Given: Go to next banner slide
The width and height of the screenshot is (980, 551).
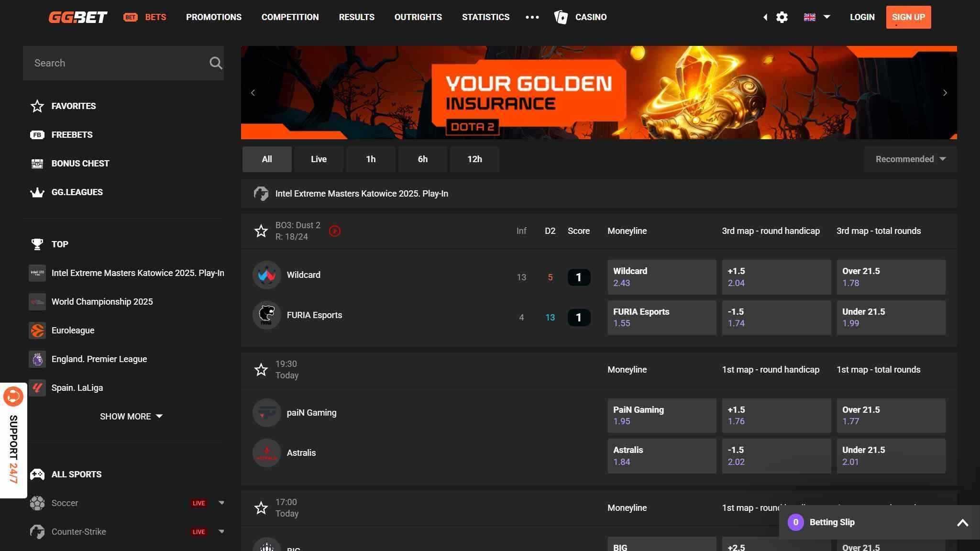Looking at the screenshot, I should [x=945, y=93].
